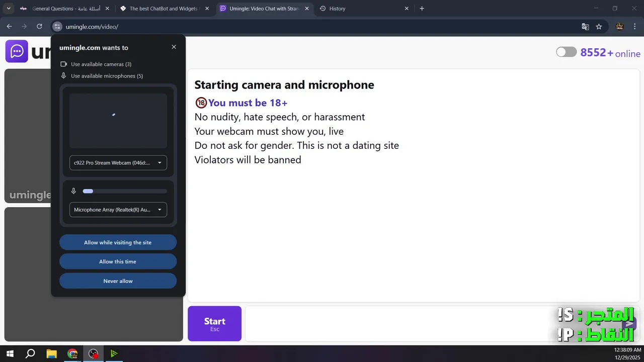This screenshot has height=362, width=644.
Task: Select the Umingle Video Chat tab
Action: (265, 9)
